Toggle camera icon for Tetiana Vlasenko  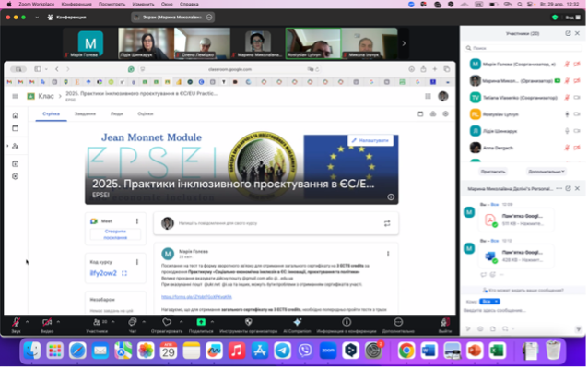point(577,98)
